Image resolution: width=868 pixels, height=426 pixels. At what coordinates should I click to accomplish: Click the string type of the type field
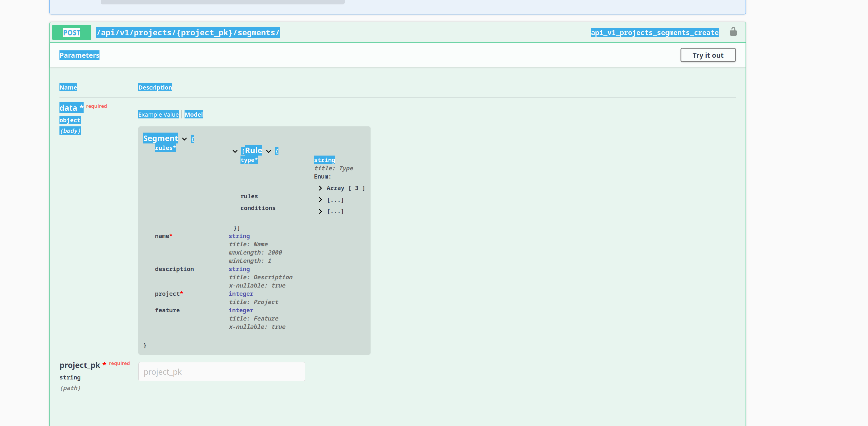[x=324, y=160]
